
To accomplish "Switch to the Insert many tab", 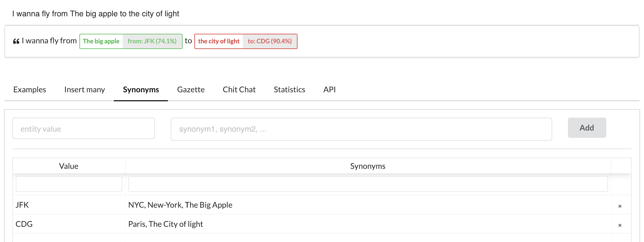I will coord(85,89).
